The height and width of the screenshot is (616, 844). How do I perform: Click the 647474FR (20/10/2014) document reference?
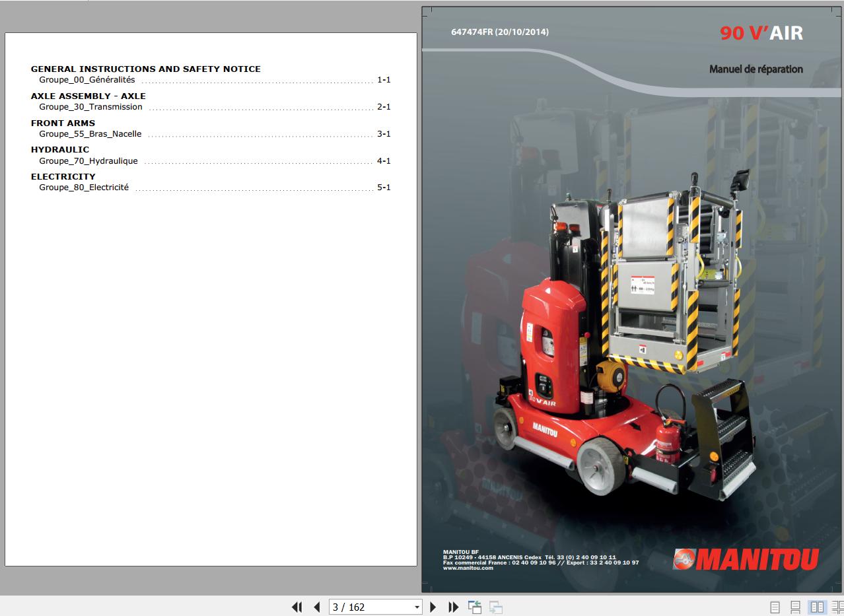click(500, 32)
